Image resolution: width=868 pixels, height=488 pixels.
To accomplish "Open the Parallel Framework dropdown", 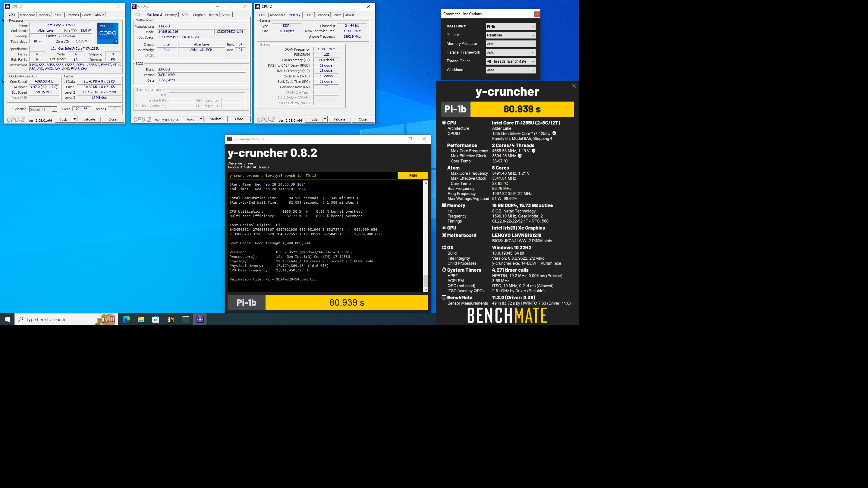I will [511, 52].
